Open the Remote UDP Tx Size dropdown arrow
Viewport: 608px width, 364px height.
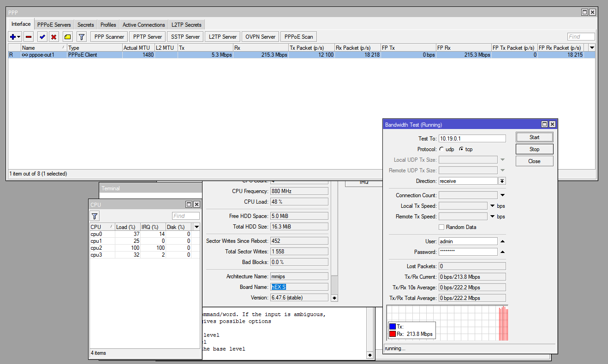502,170
